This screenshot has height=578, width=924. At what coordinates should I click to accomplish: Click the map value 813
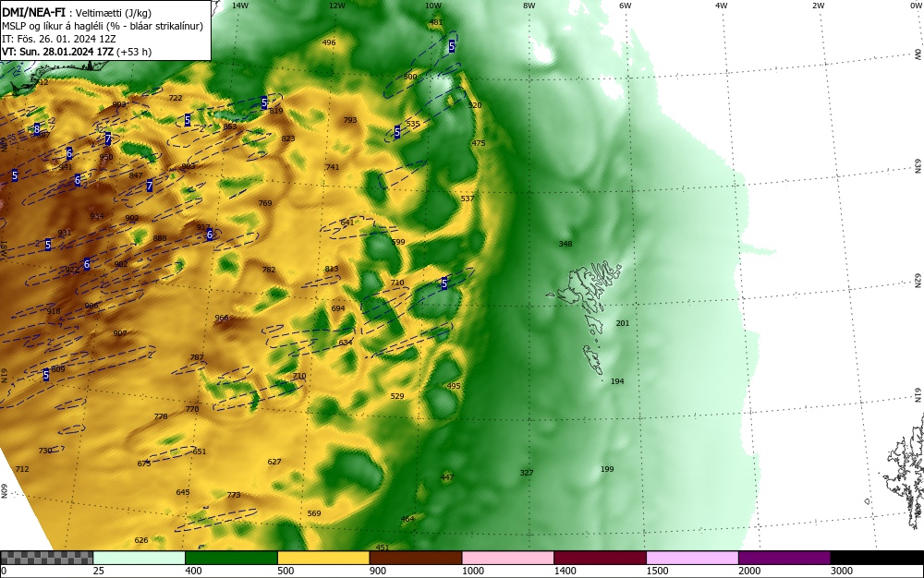click(x=332, y=269)
